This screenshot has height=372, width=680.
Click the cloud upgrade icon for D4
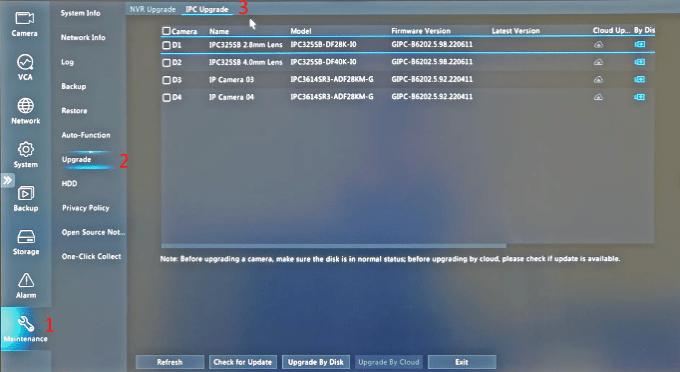point(598,97)
